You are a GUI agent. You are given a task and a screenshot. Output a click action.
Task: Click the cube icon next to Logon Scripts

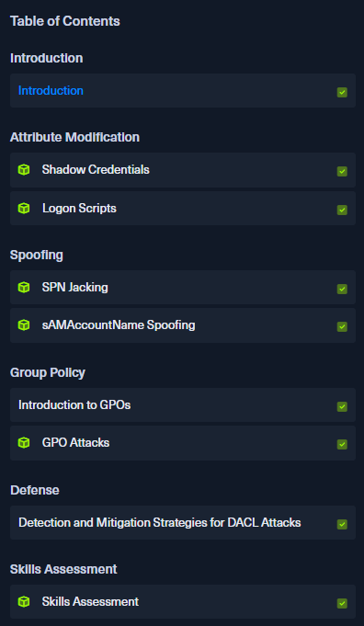[24, 208]
